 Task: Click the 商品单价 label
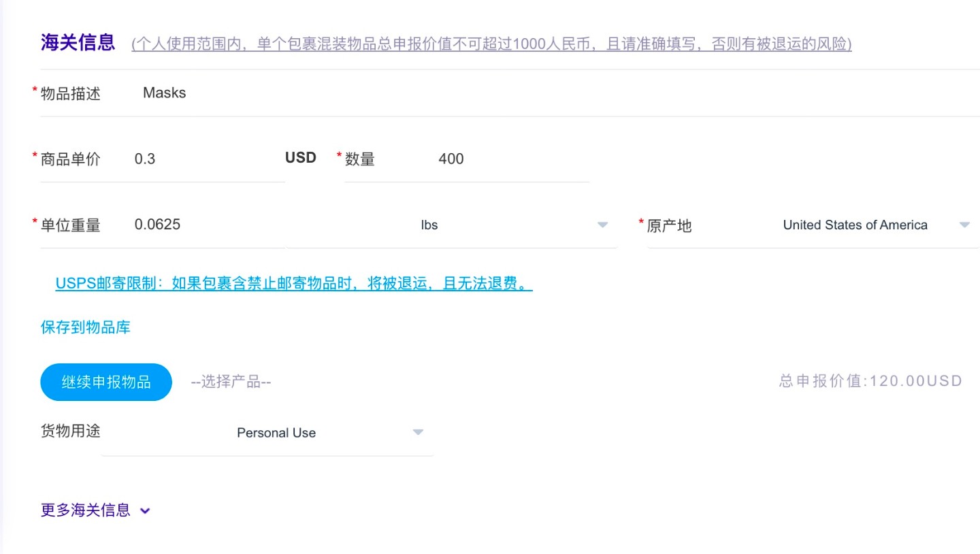[71, 160]
